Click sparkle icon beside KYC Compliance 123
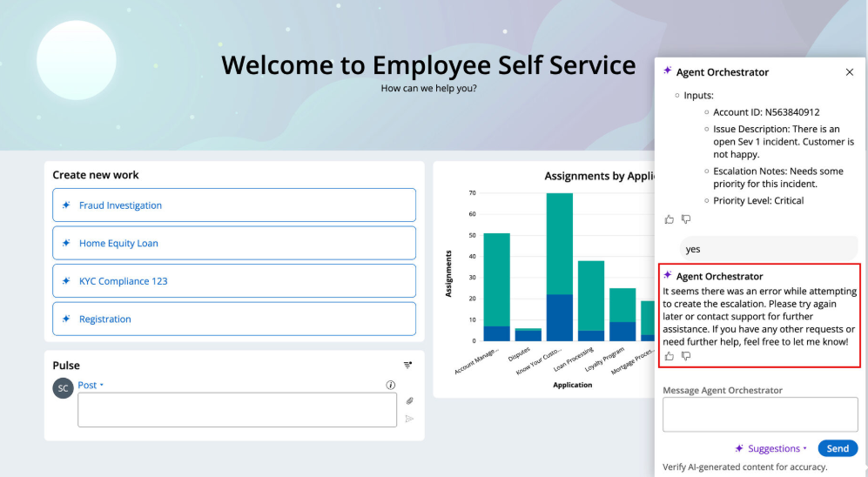868x477 pixels. coord(66,281)
